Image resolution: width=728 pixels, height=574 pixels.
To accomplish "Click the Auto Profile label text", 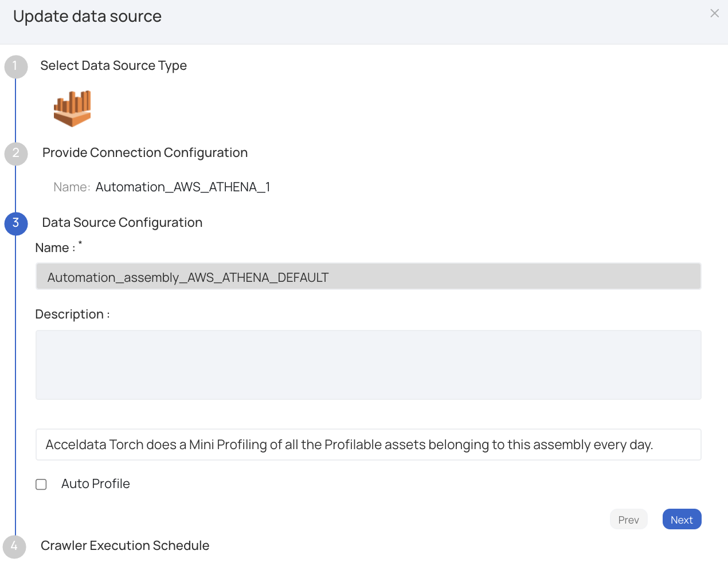I will tap(95, 483).
